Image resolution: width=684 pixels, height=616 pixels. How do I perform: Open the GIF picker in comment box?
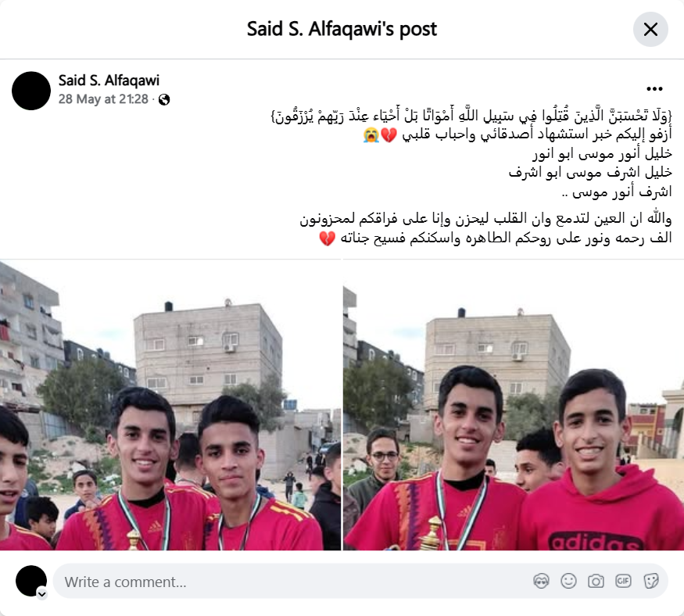coord(623,581)
